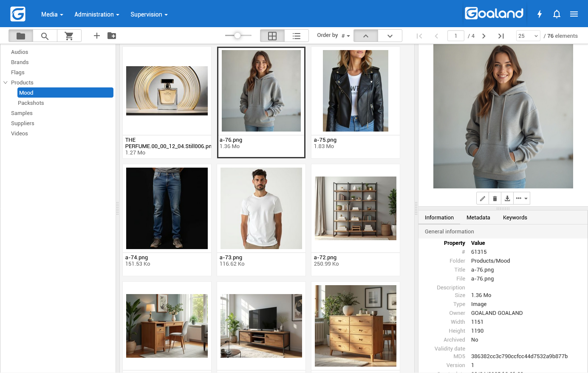Go to the first page
This screenshot has height=373, width=588.
(419, 36)
